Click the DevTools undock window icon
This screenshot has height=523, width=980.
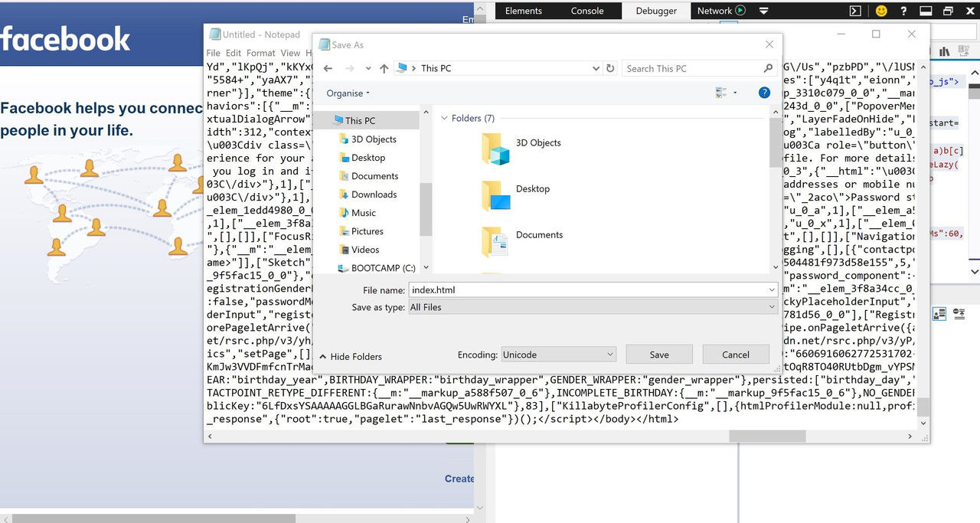(x=948, y=11)
